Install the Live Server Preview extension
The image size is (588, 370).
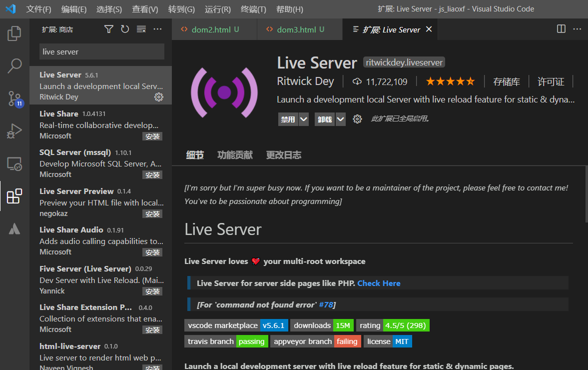(152, 214)
